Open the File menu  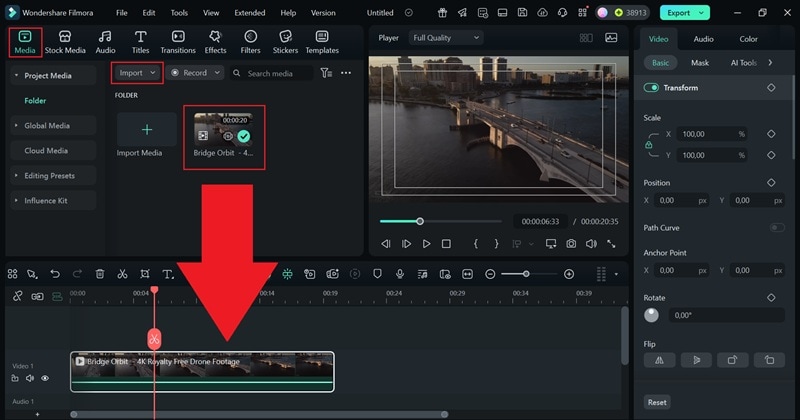[121, 13]
